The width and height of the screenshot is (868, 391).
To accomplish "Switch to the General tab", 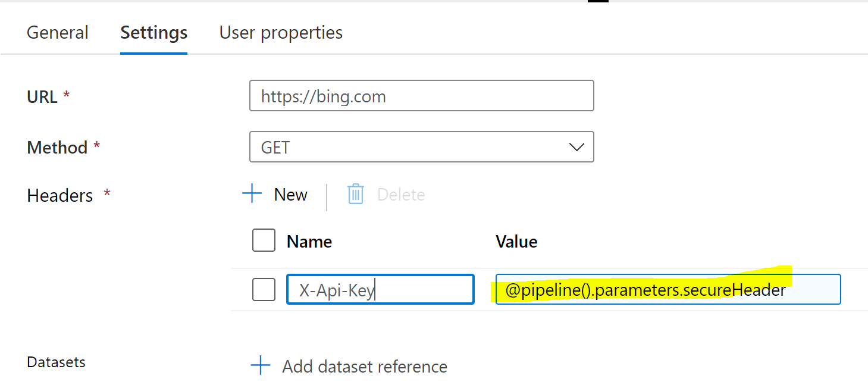I will point(58,32).
